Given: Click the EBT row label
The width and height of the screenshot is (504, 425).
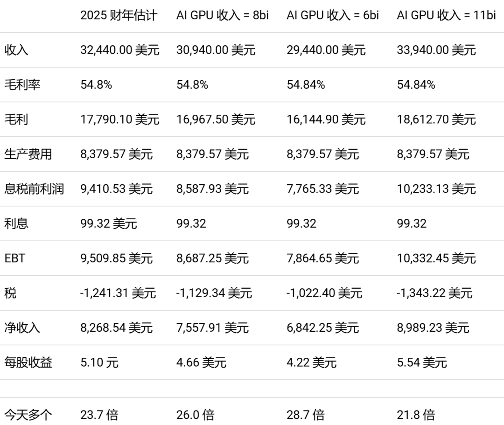Looking at the screenshot, I should 14,258.
